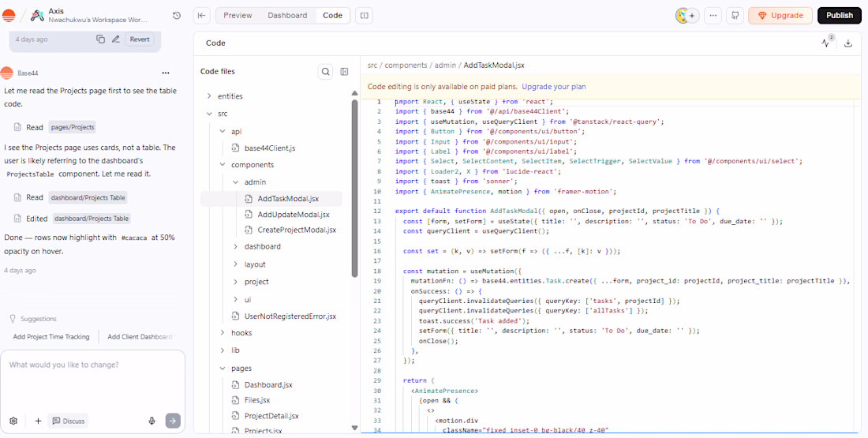Open chat settings gear icon
The width and height of the screenshot is (868, 438).
[x=13, y=421]
